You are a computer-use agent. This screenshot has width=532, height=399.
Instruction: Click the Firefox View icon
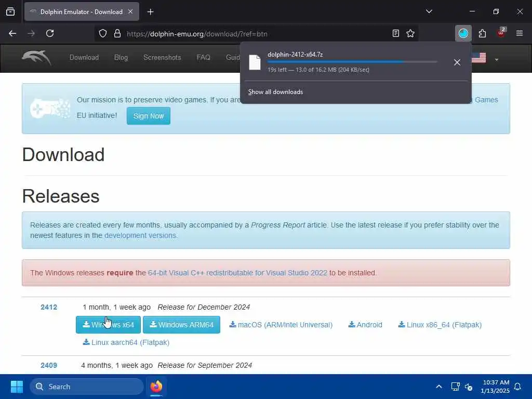coord(10,12)
